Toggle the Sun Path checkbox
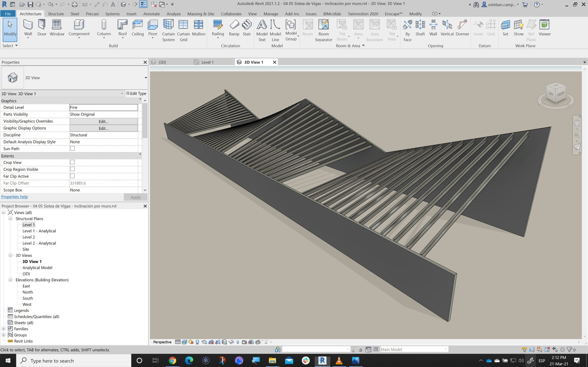Viewport: 588px width, 367px height. pyautogui.click(x=72, y=148)
